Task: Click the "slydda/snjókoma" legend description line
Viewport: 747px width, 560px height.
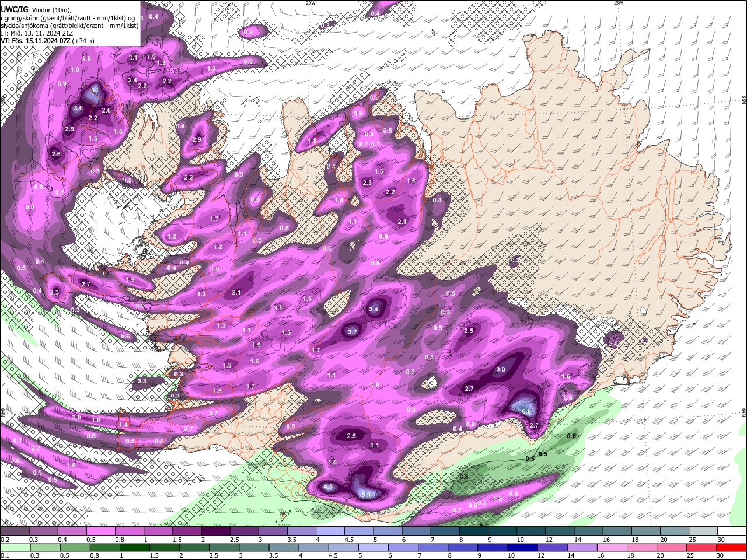Action: [x=69, y=25]
